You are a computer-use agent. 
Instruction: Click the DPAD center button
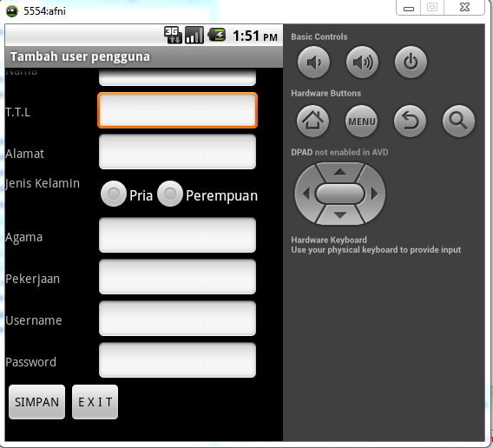tap(340, 194)
